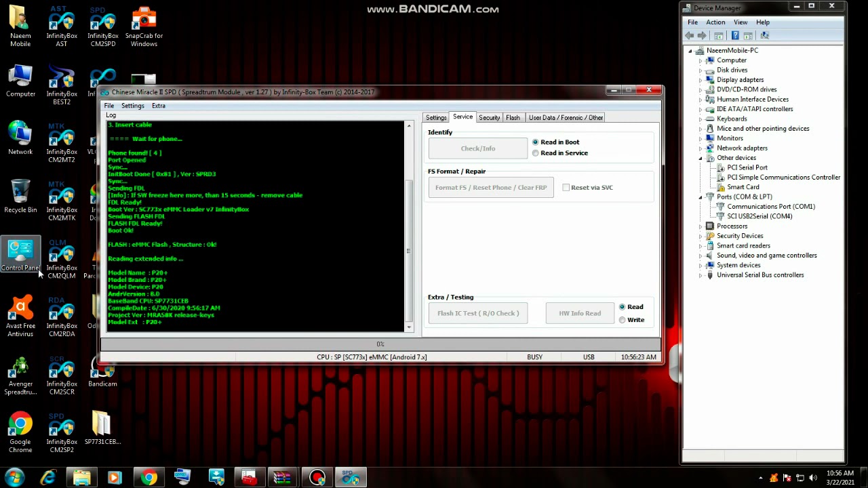Select Write radio under Extra / Testing
Screen dimensions: 868x488
622,320
